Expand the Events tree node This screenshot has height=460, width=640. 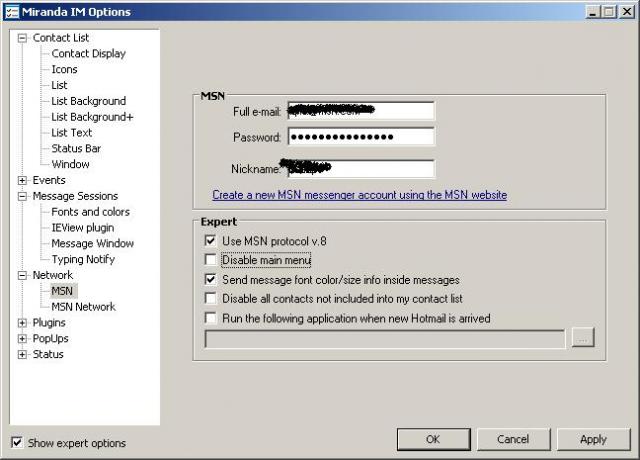22,180
